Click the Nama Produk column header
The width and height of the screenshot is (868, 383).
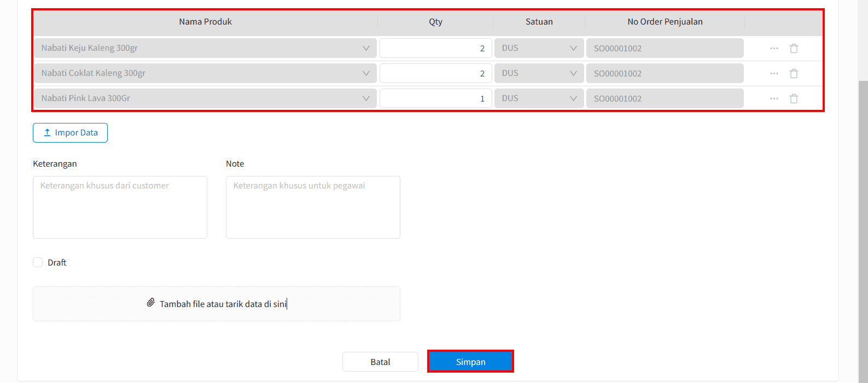(206, 22)
